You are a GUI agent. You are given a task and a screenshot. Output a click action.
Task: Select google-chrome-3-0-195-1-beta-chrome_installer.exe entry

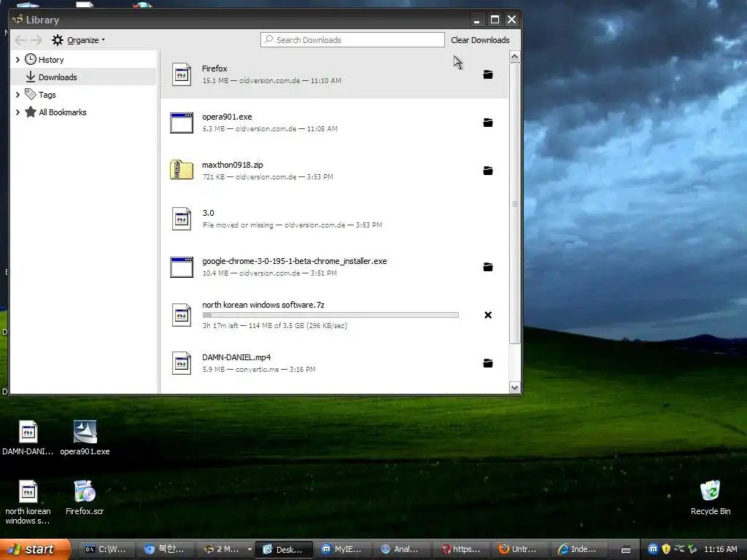tap(334, 267)
